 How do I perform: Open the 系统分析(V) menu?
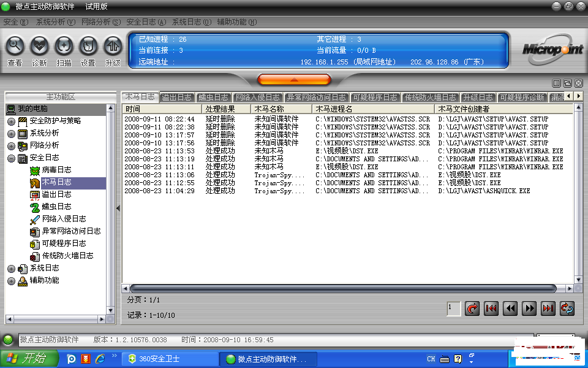click(x=56, y=22)
